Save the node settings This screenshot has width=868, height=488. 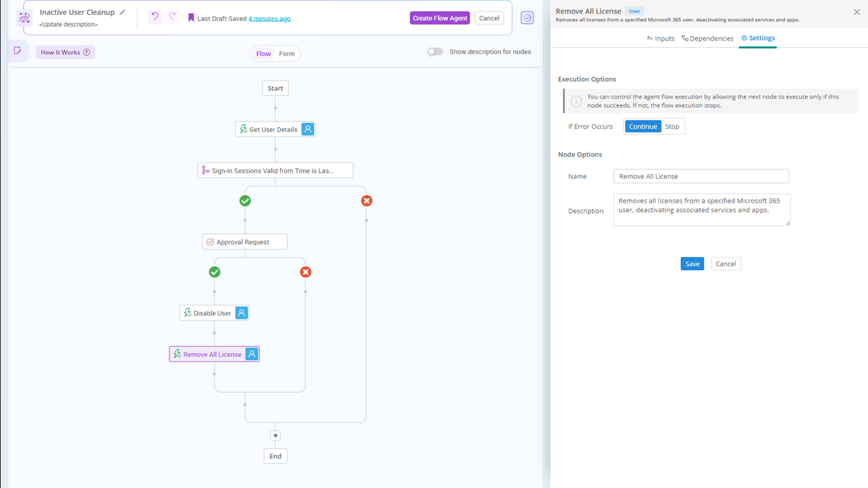pyautogui.click(x=692, y=264)
